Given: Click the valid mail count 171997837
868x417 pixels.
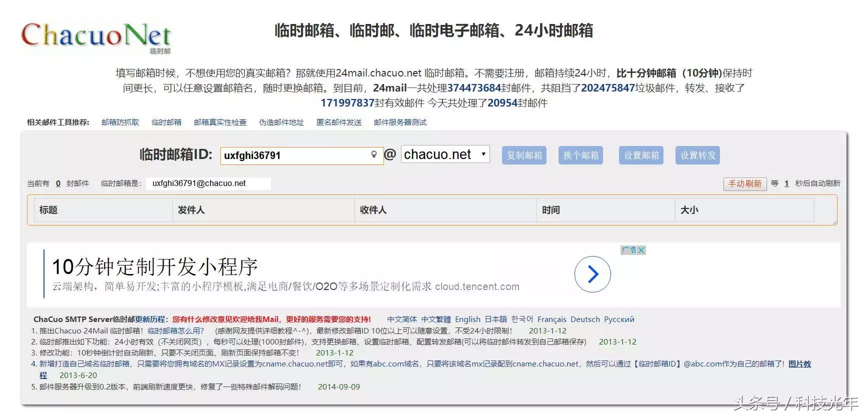Looking at the screenshot, I should (347, 103).
